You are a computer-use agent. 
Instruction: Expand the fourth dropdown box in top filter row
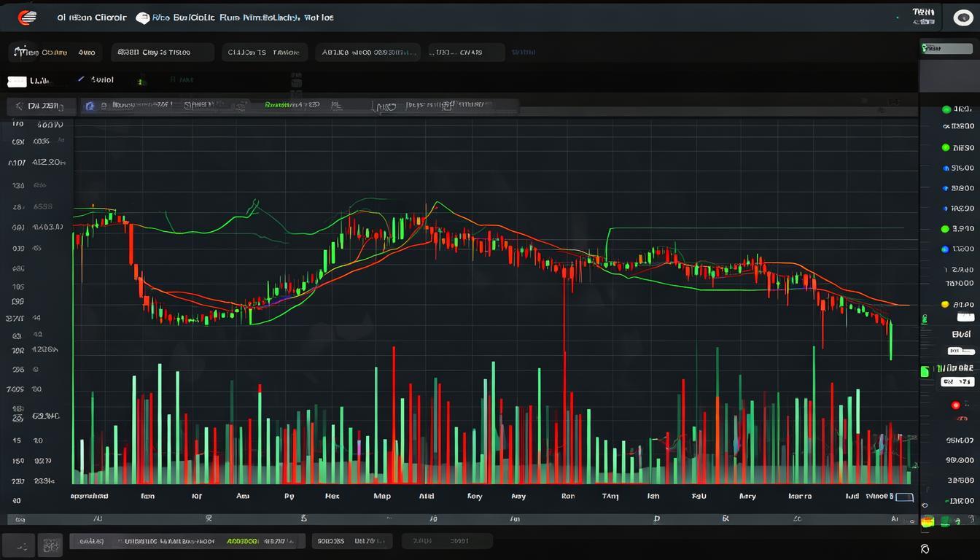[x=367, y=52]
